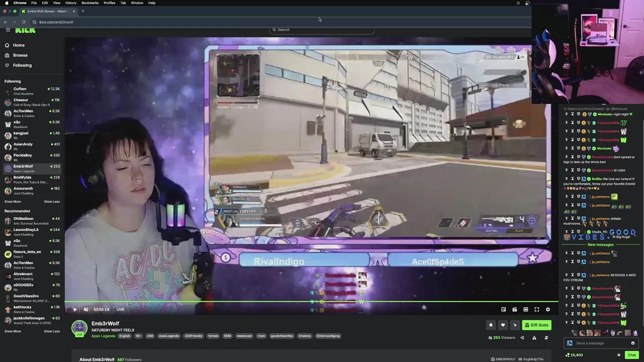Report the stream with the warning icon
Image resolution: width=644 pixels, height=362 pixels.
[x=534, y=338]
